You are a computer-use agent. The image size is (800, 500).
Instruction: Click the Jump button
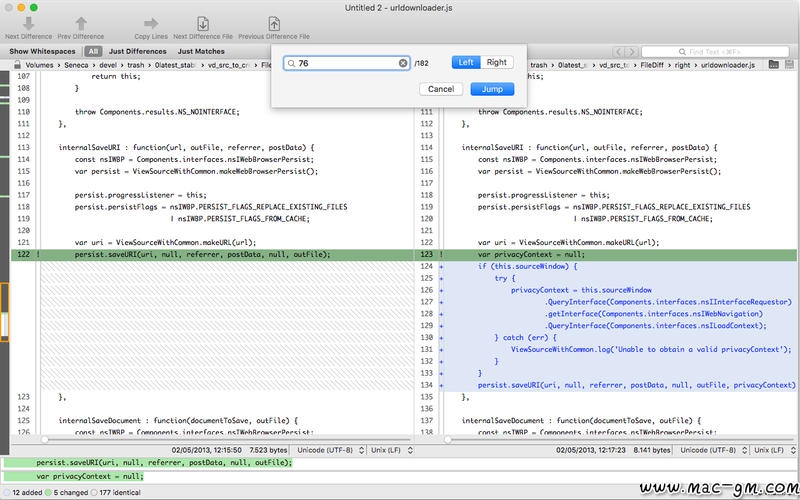pyautogui.click(x=492, y=89)
